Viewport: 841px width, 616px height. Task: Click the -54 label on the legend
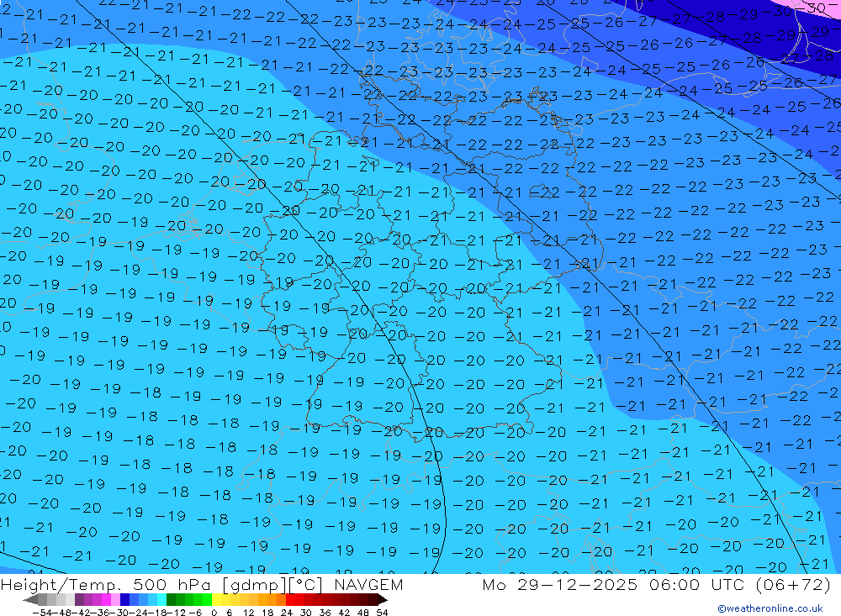point(40,612)
